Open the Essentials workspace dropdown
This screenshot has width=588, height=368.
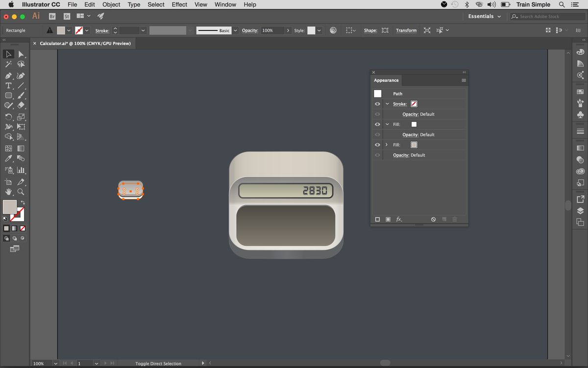click(x=484, y=16)
